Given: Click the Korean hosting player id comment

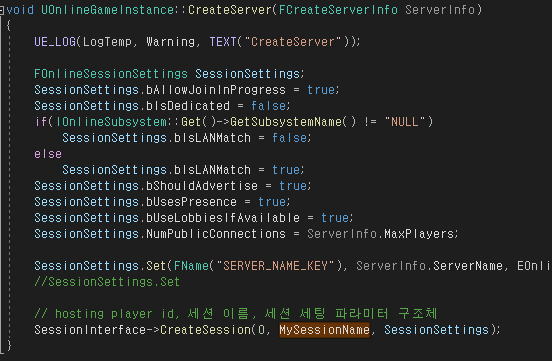Looking at the screenshot, I should 236,313.
